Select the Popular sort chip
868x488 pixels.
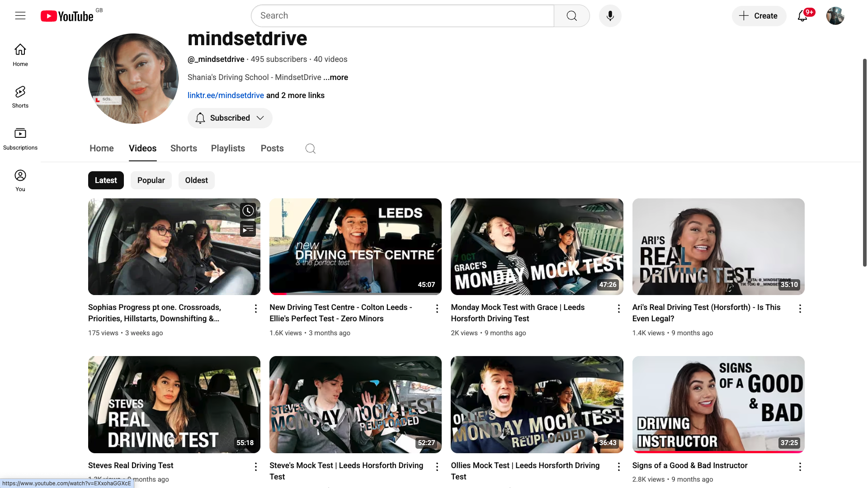(x=151, y=180)
